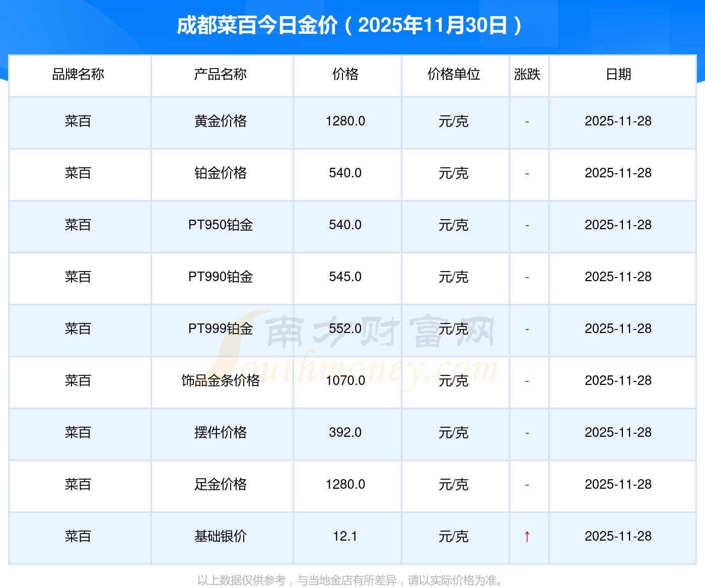
Task: Click the red up arrow for 基础银价
Action: (527, 536)
